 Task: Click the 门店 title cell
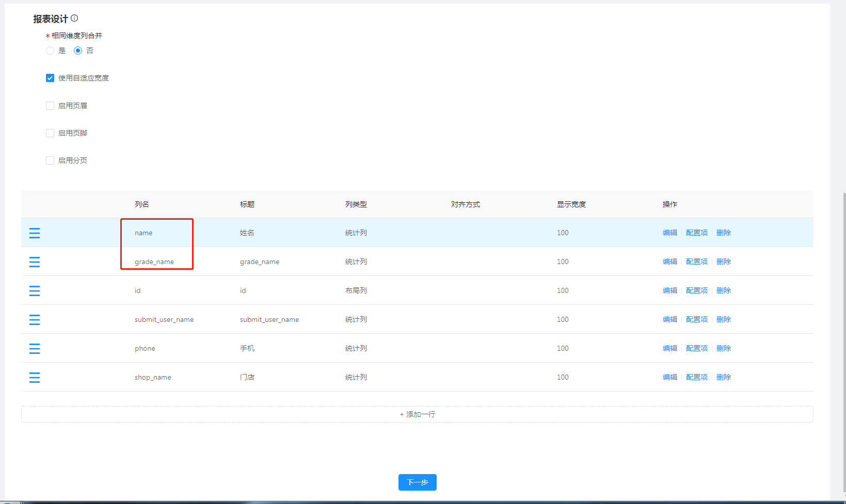coord(247,377)
